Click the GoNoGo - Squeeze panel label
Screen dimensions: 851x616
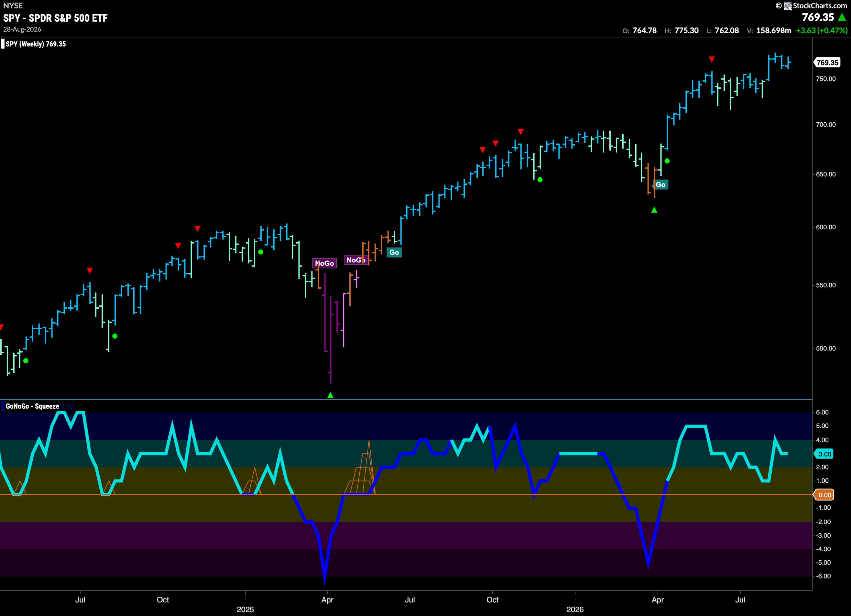(x=32, y=406)
